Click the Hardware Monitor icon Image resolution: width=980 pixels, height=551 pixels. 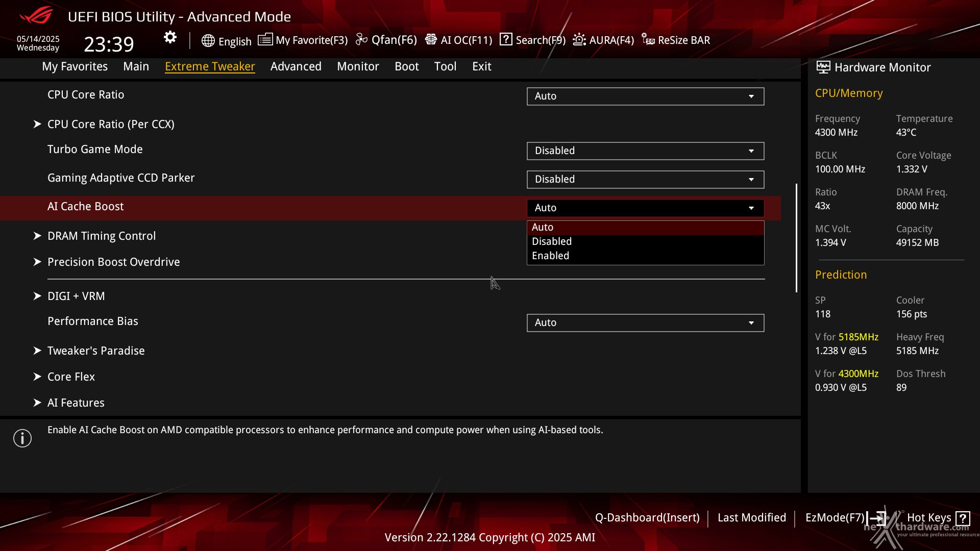823,67
